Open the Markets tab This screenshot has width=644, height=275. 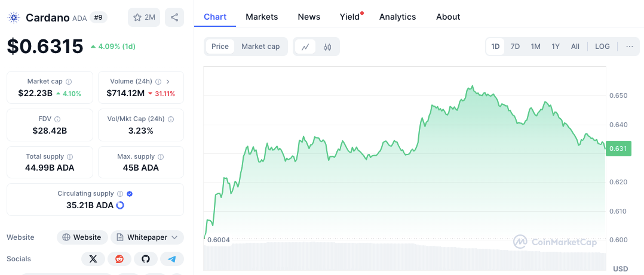(262, 17)
